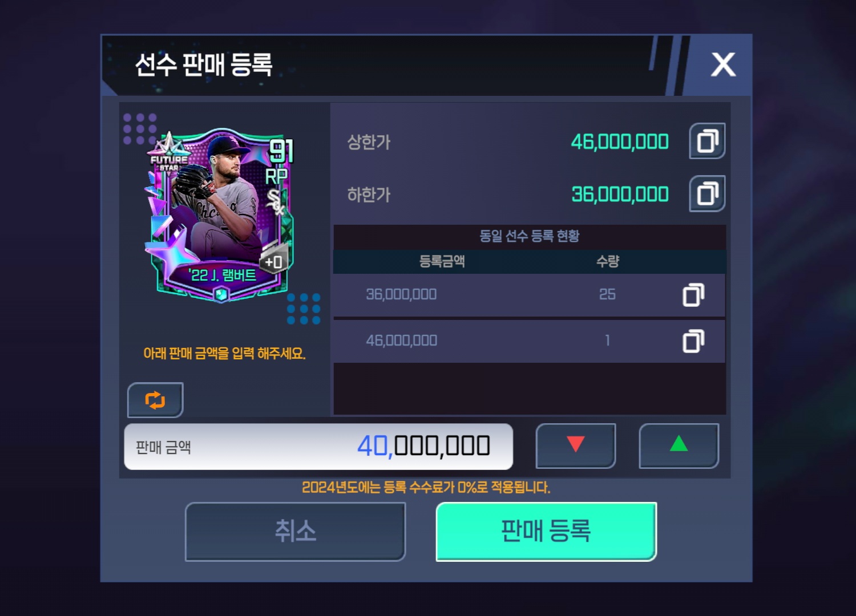Click the 등록금액 column header
Screen dimensions: 856x616
coord(442,261)
